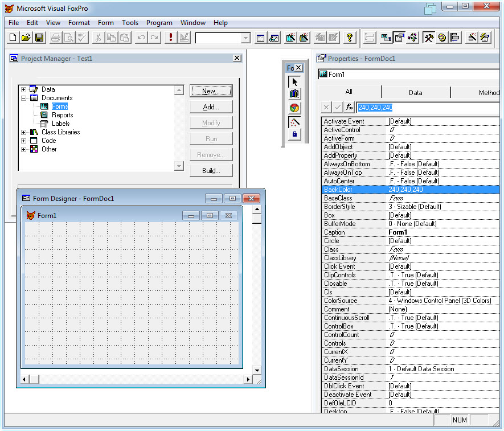
Task: Click the Copy toolbar icon
Action: pos(111,38)
